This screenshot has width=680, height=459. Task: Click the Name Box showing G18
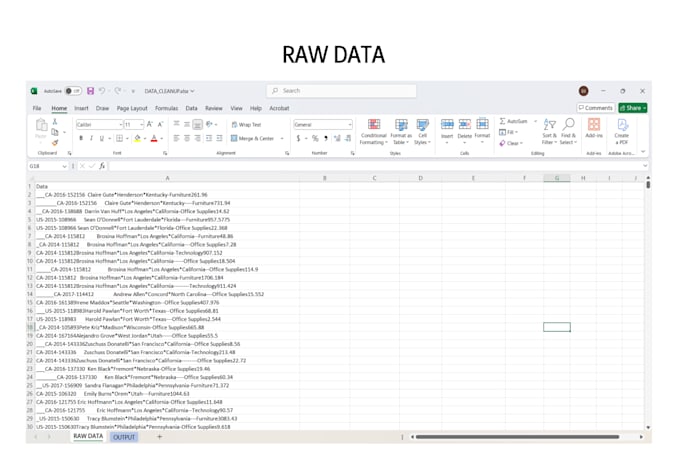coord(48,166)
